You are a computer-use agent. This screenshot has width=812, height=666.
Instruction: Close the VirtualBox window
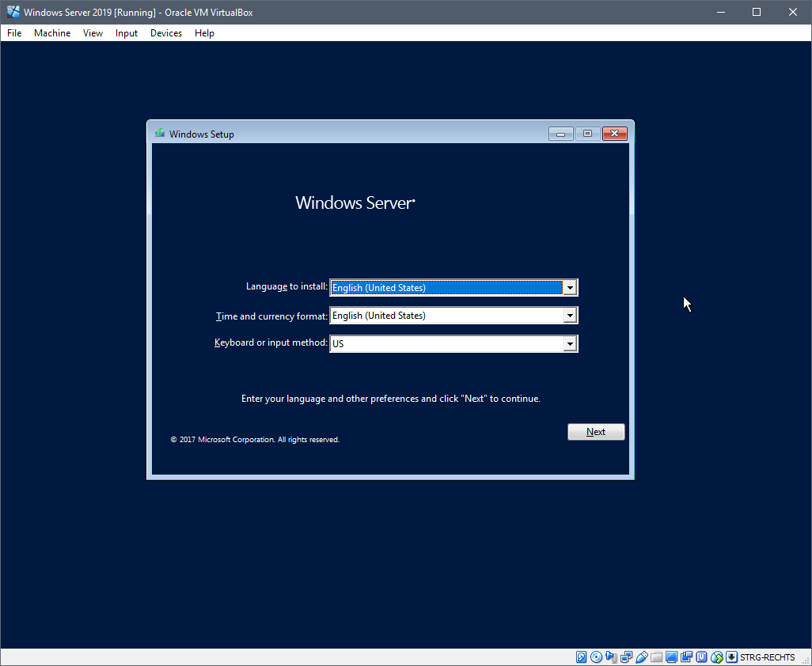[793, 12]
